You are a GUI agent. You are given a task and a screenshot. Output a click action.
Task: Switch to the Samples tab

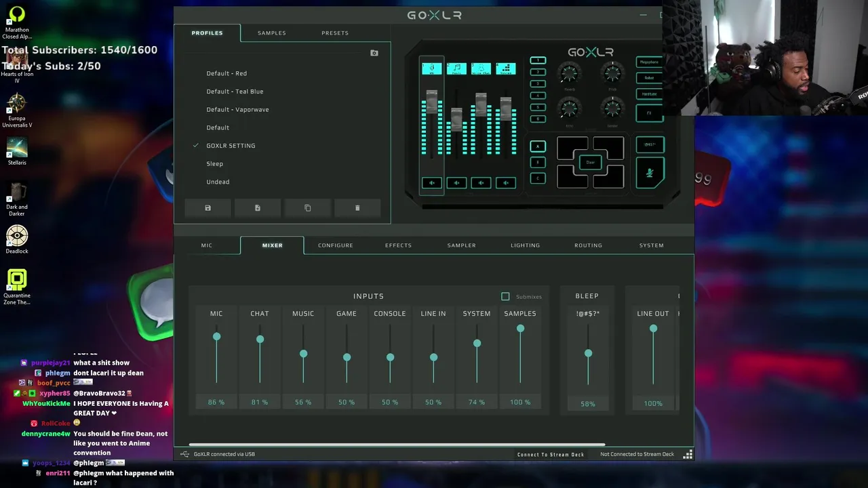click(x=272, y=33)
